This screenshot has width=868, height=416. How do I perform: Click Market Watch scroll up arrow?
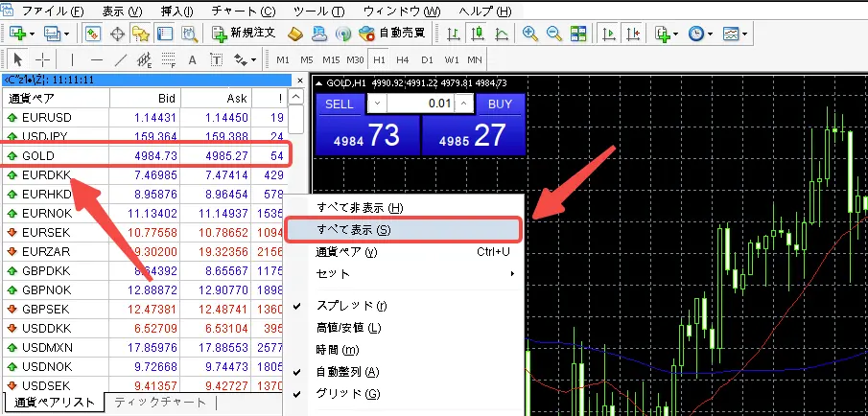pos(297,98)
